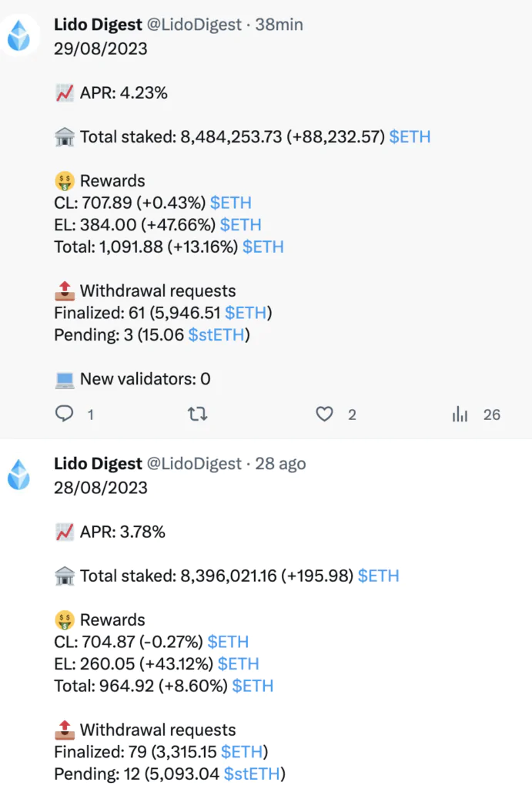Click the like count next to heart
Viewport: 532px width, 789px height.
click(x=352, y=415)
